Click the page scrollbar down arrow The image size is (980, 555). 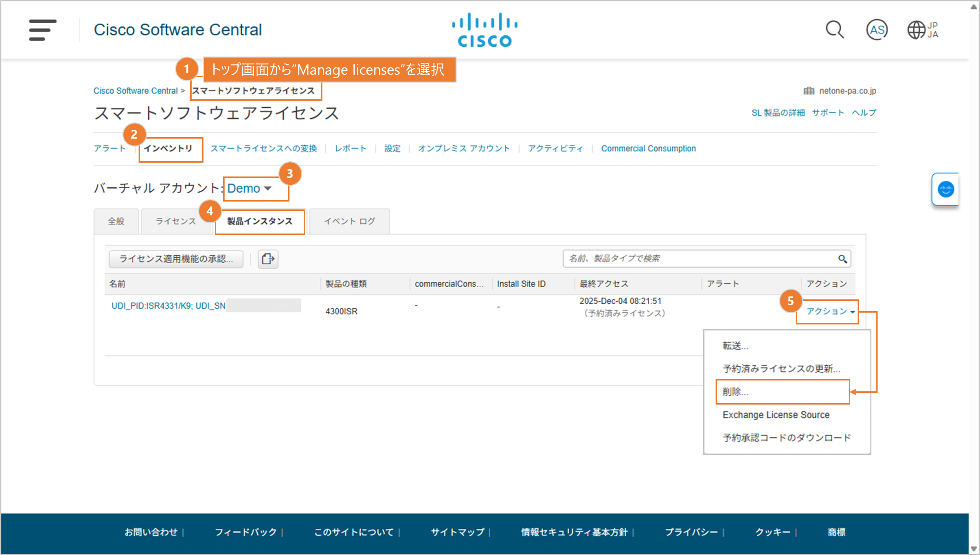tap(974, 549)
